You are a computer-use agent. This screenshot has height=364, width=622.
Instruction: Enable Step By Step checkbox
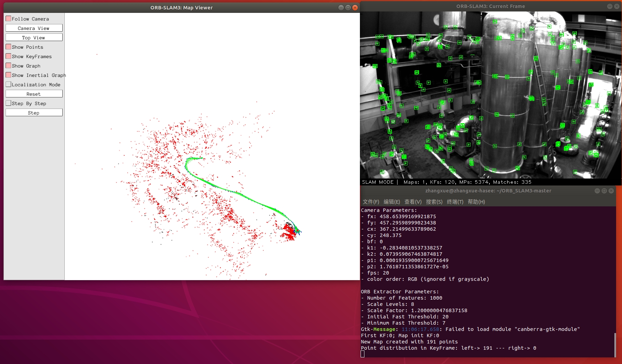tap(8, 103)
